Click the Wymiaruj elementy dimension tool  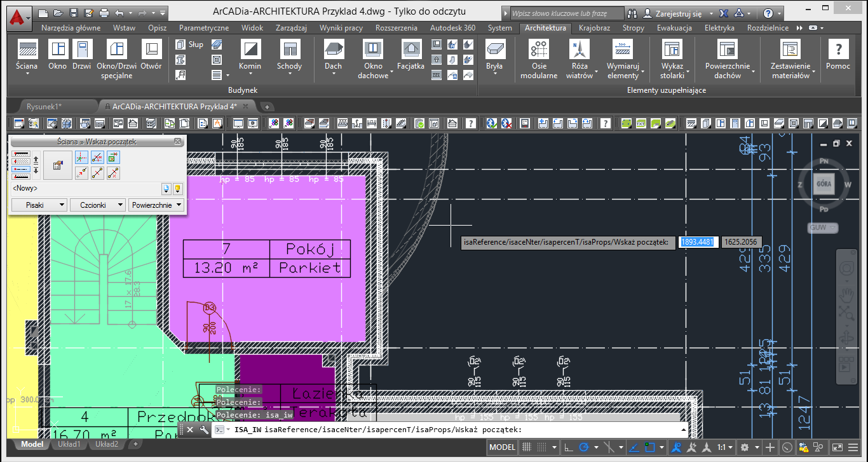click(623, 59)
